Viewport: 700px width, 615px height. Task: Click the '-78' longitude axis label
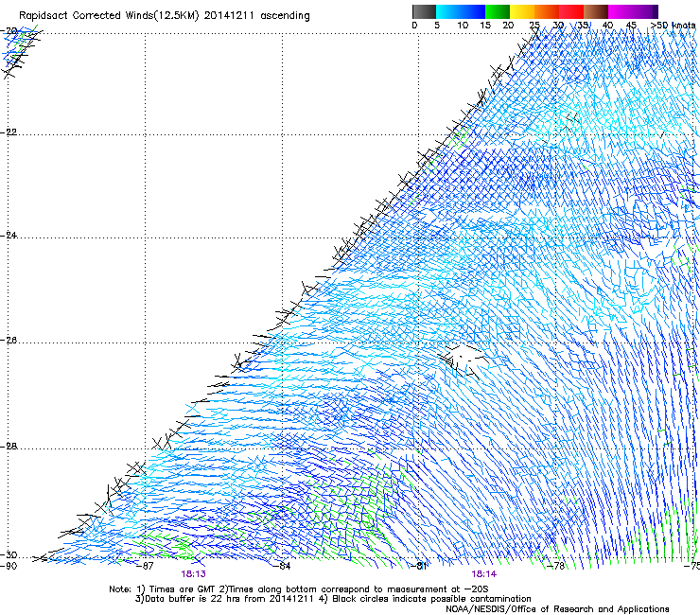[x=556, y=566]
